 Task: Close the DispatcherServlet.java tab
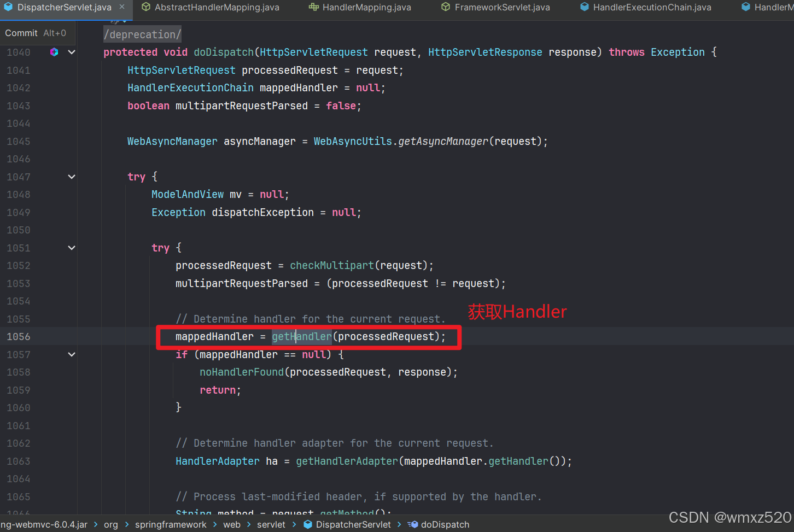[x=122, y=7]
